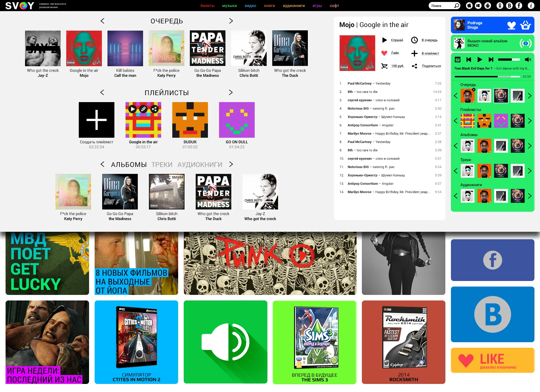
Task: Edit the Google in the air playlist
Action: (143, 109)
